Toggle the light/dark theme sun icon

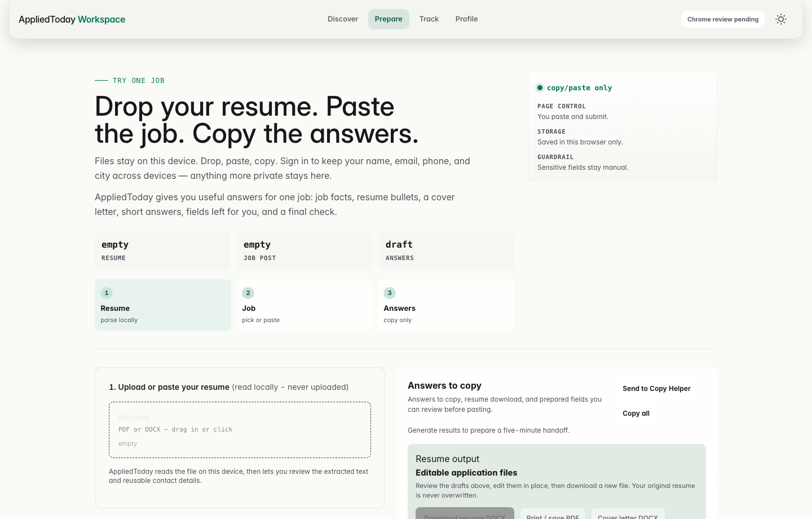(781, 19)
